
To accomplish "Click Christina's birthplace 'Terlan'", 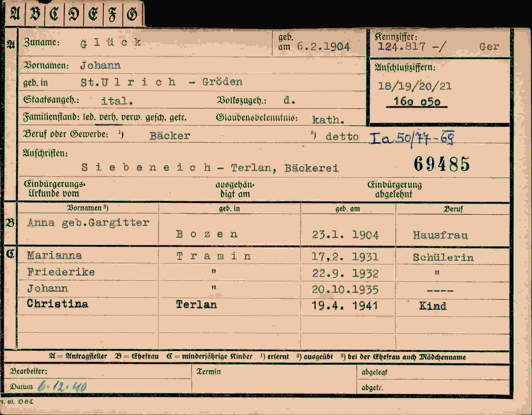I will click(x=196, y=304).
